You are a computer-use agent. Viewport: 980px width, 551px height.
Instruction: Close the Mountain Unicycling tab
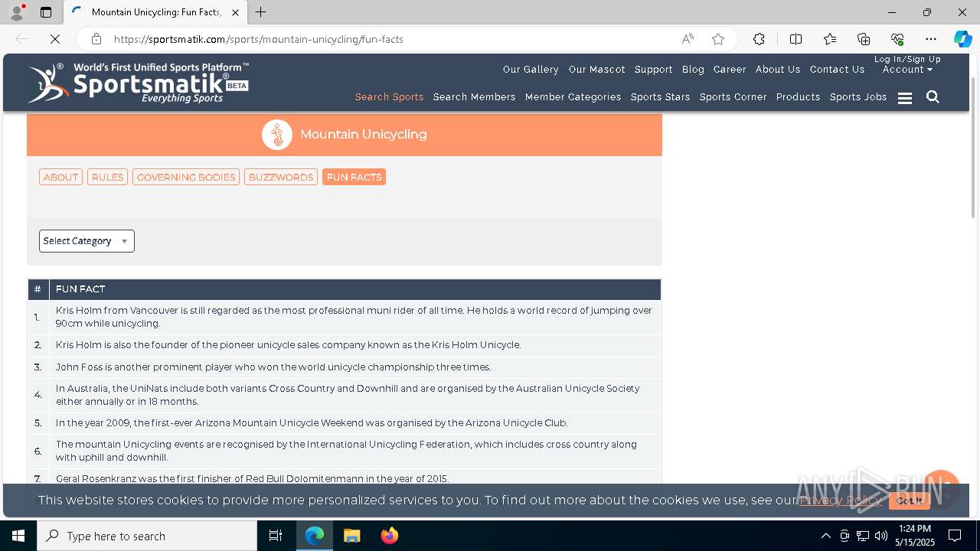(x=235, y=12)
